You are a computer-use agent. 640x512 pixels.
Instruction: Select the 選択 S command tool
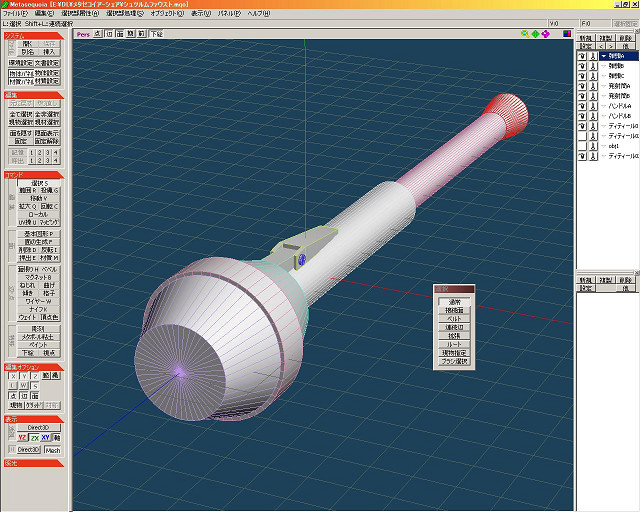click(x=39, y=183)
